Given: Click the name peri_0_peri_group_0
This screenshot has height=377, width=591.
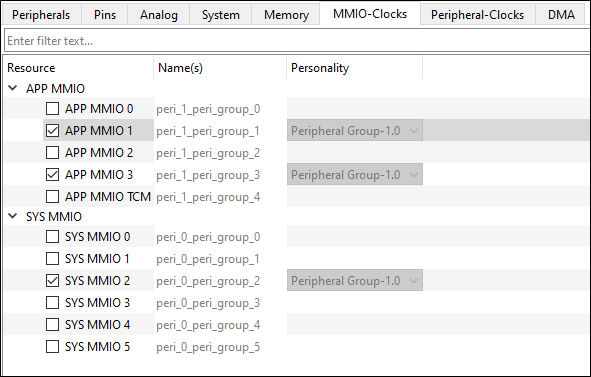Looking at the screenshot, I should pyautogui.click(x=208, y=238).
